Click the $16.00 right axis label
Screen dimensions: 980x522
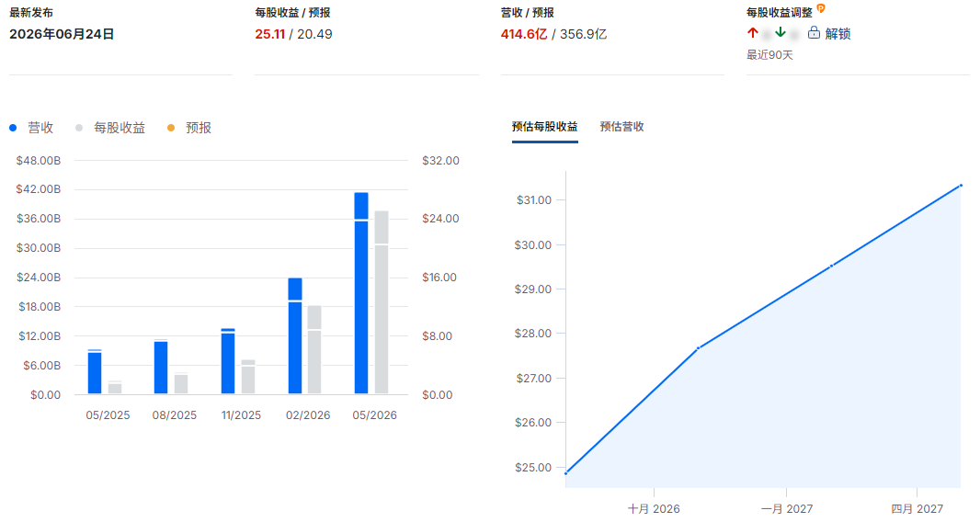(439, 278)
